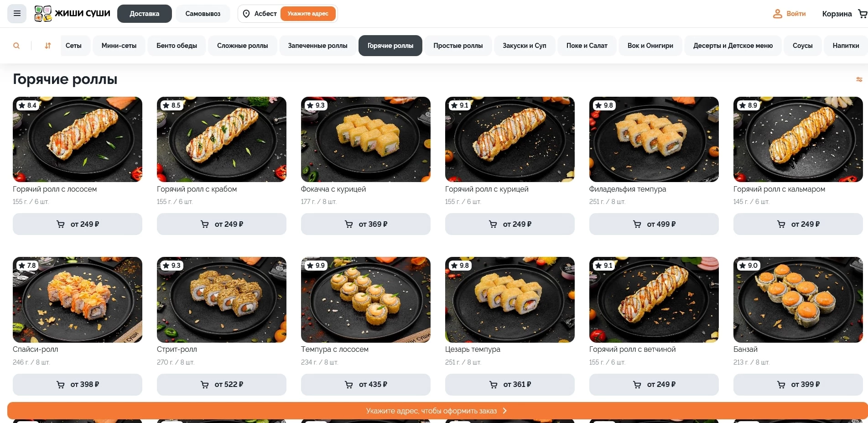
Task: Open the hamburger menu
Action: [17, 14]
